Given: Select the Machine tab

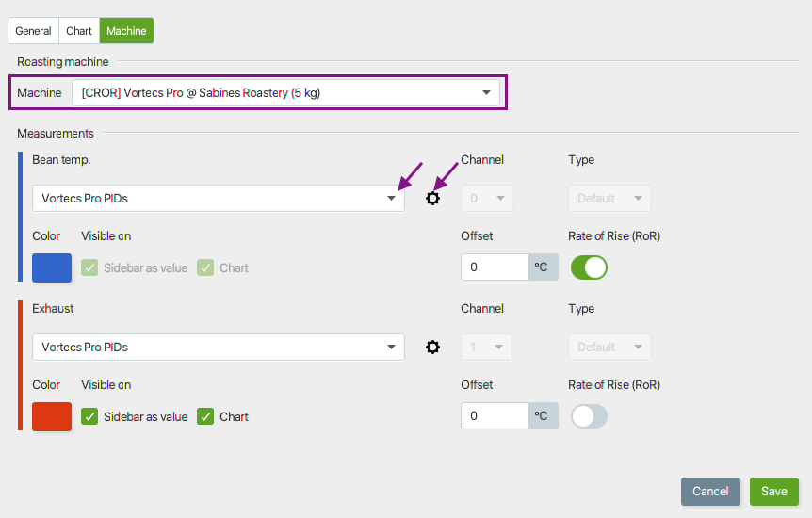Looking at the screenshot, I should click(x=126, y=31).
